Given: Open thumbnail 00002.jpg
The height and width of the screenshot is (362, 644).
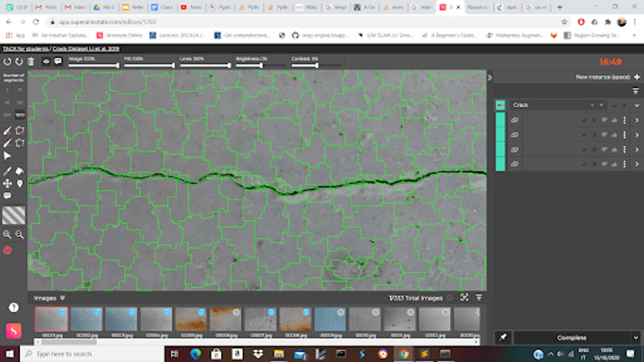Looking at the screenshot, I should [86, 319].
